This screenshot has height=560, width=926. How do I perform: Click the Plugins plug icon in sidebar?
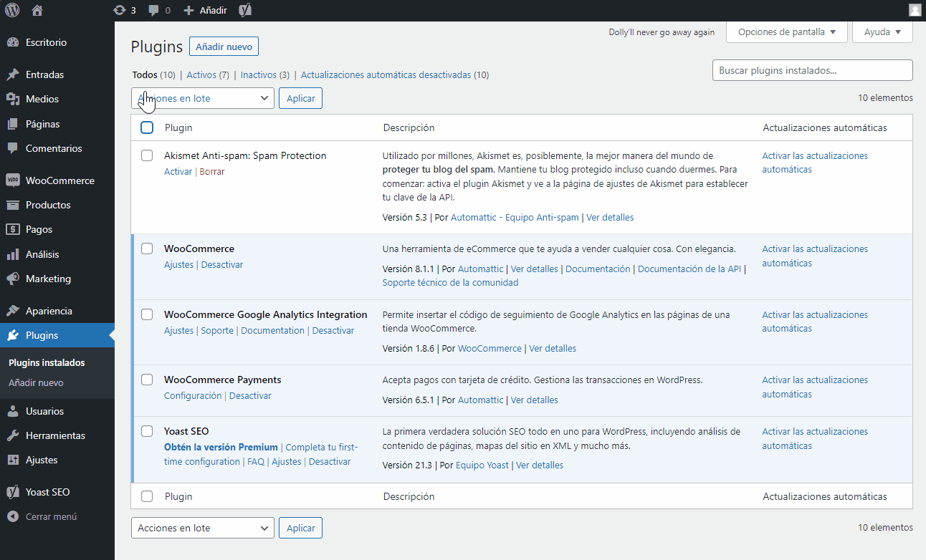point(12,335)
